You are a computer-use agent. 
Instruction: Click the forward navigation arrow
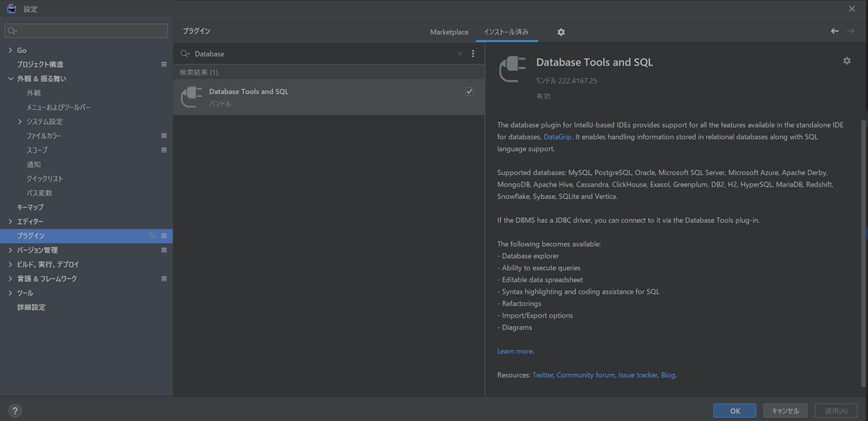851,31
